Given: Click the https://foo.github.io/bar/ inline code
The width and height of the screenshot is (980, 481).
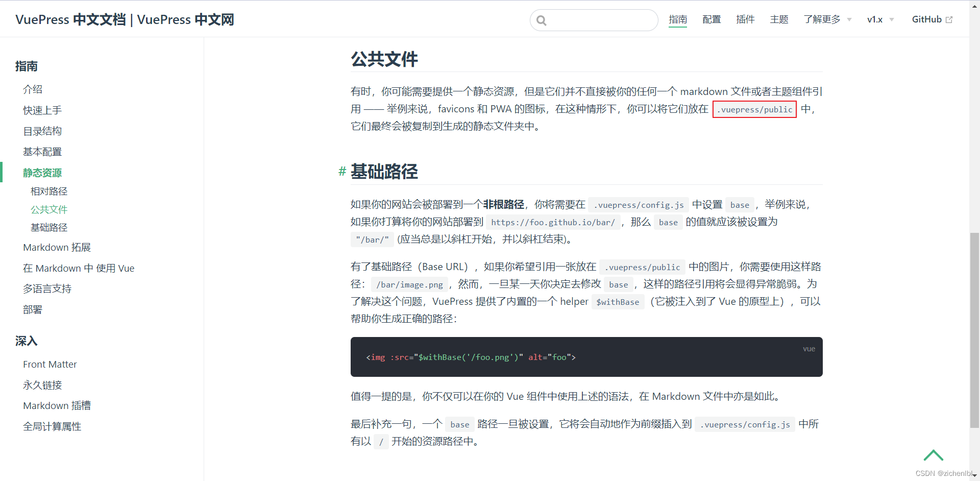Looking at the screenshot, I should pos(553,222).
